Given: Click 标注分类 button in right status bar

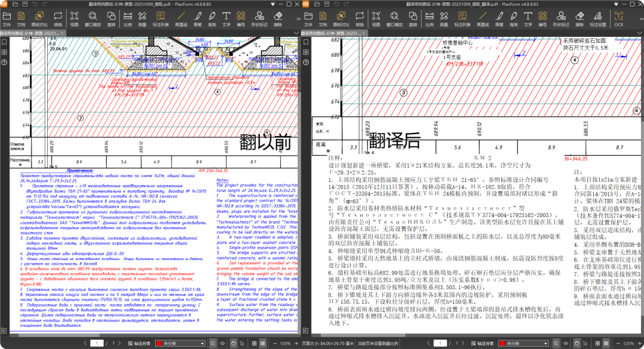Looking at the screenshot, I should [x=482, y=344].
